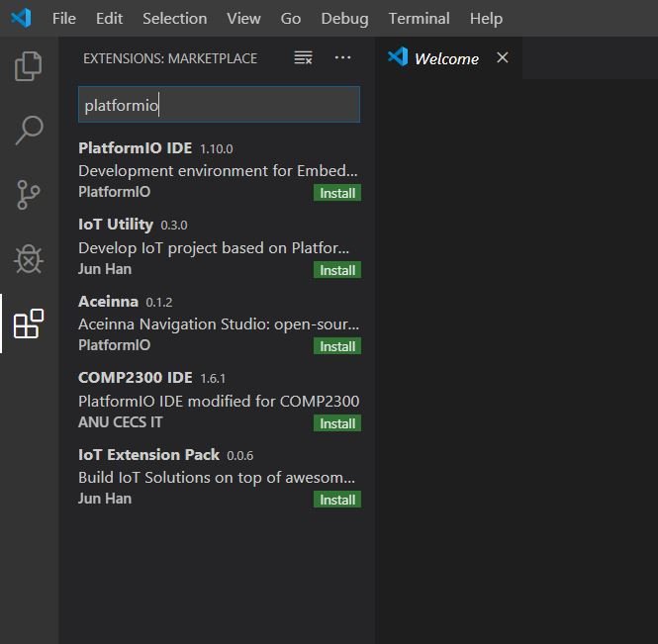Screen dimensions: 658x644
Task: Click description 'Develop IoT project based on Platfor...'
Action: 214,248
